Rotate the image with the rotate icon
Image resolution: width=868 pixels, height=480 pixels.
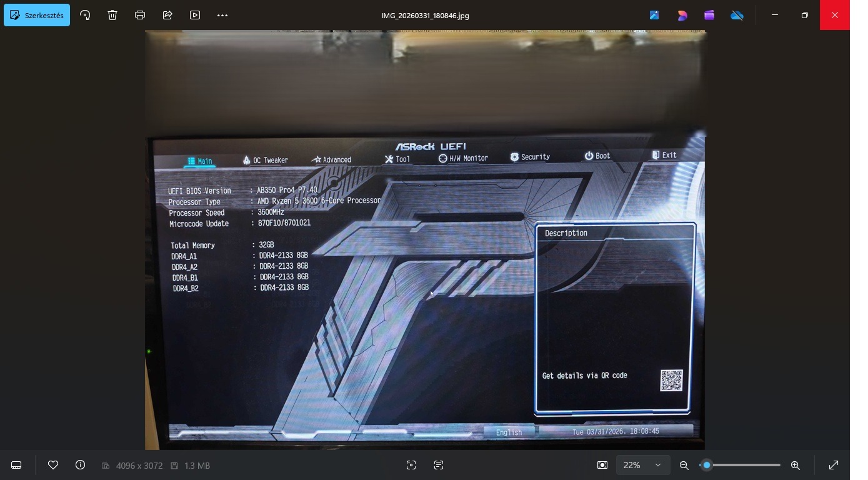point(85,15)
